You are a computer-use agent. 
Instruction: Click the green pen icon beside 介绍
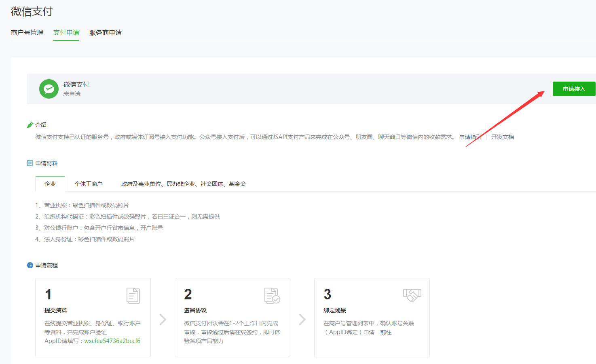[30, 125]
